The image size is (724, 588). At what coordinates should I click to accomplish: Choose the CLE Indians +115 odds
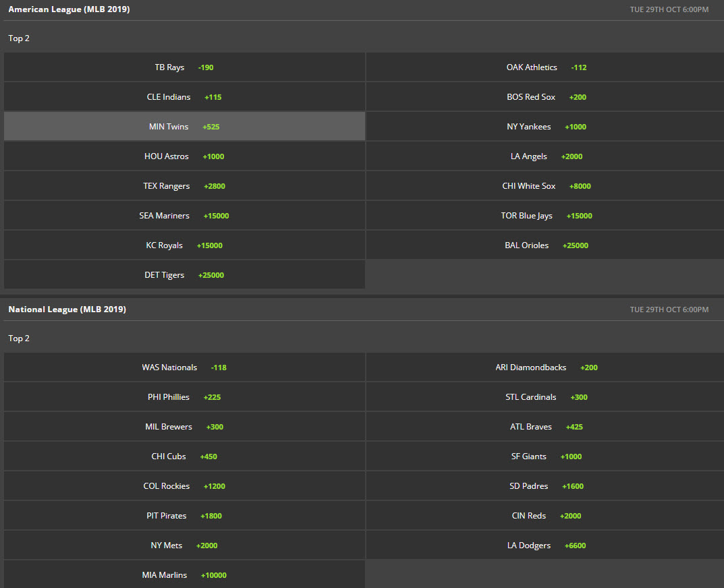(x=184, y=97)
